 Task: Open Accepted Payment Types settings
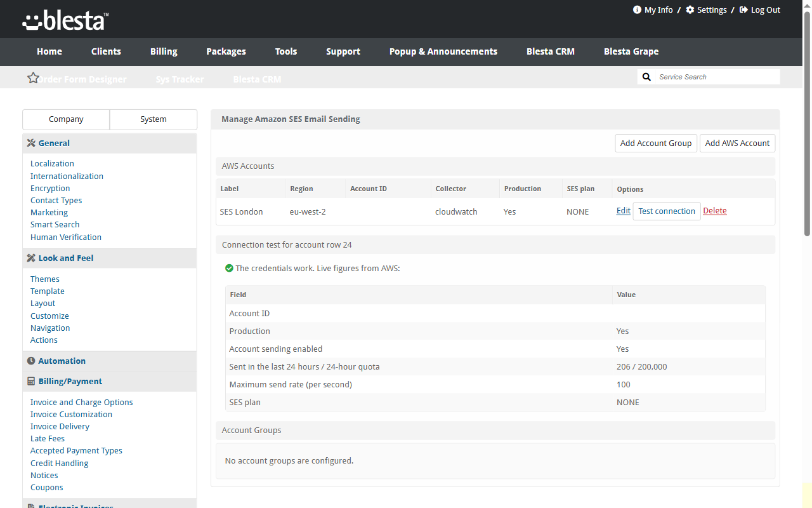click(76, 451)
